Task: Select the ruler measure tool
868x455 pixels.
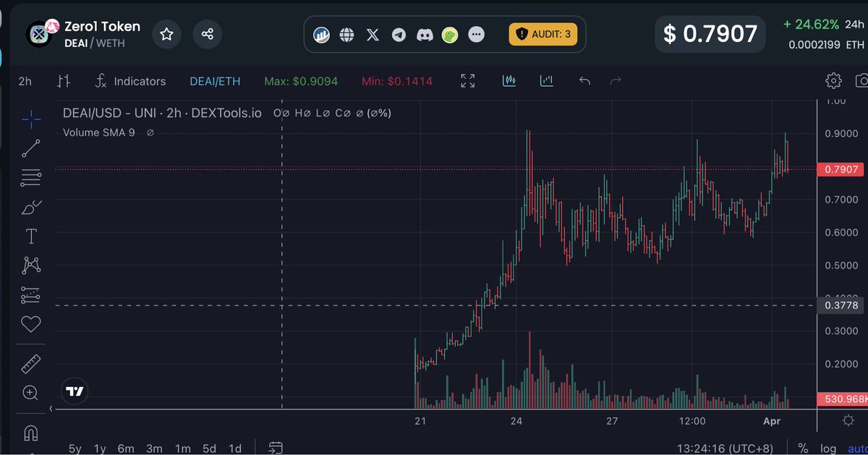Action: pyautogui.click(x=31, y=364)
